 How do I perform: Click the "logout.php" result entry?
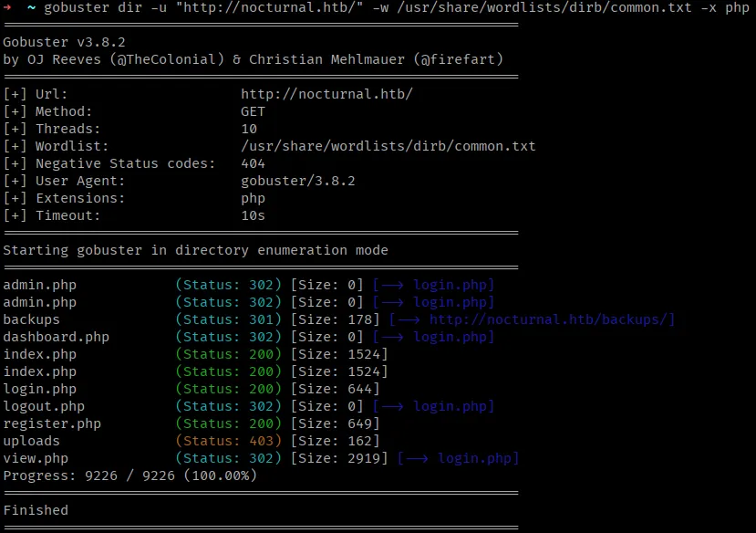point(44,406)
